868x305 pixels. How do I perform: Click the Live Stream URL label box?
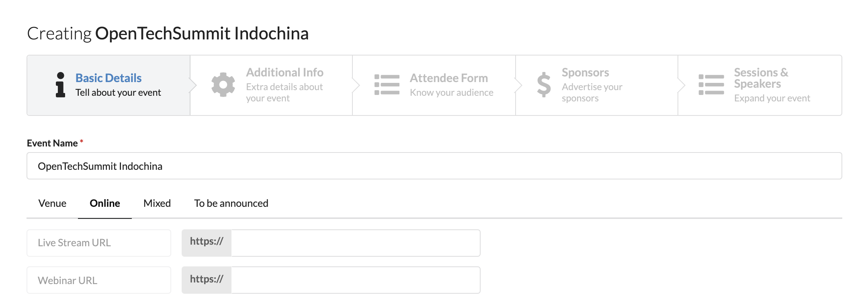coord(99,243)
